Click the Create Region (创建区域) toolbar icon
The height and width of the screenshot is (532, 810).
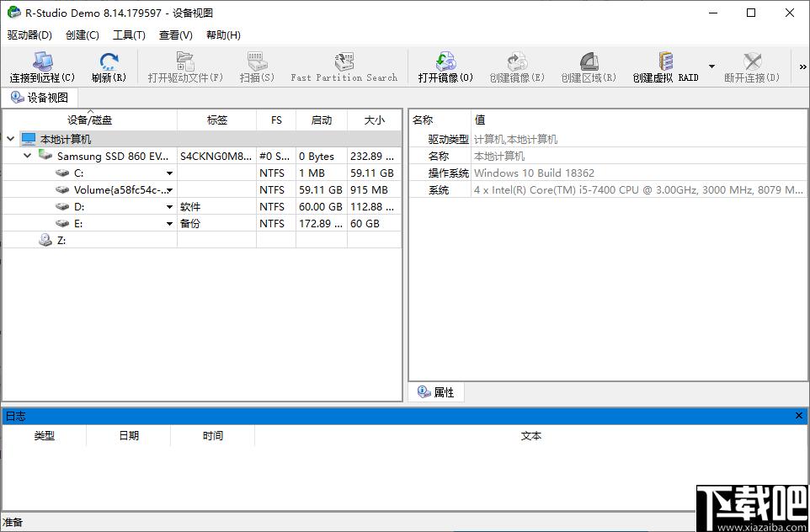point(589,61)
